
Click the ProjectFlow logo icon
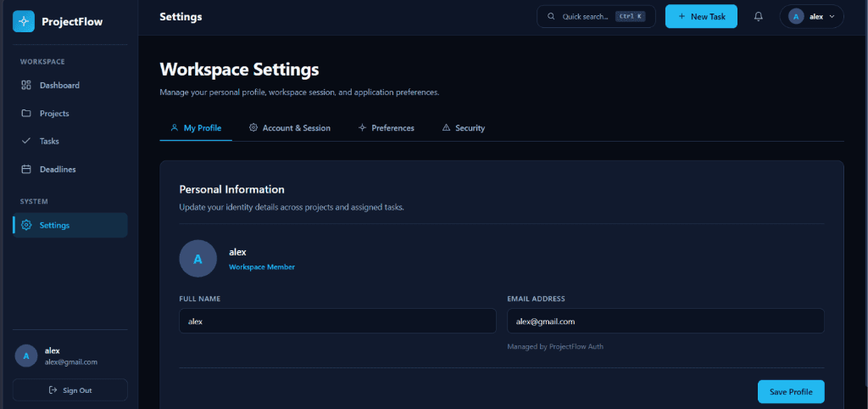pyautogui.click(x=23, y=21)
